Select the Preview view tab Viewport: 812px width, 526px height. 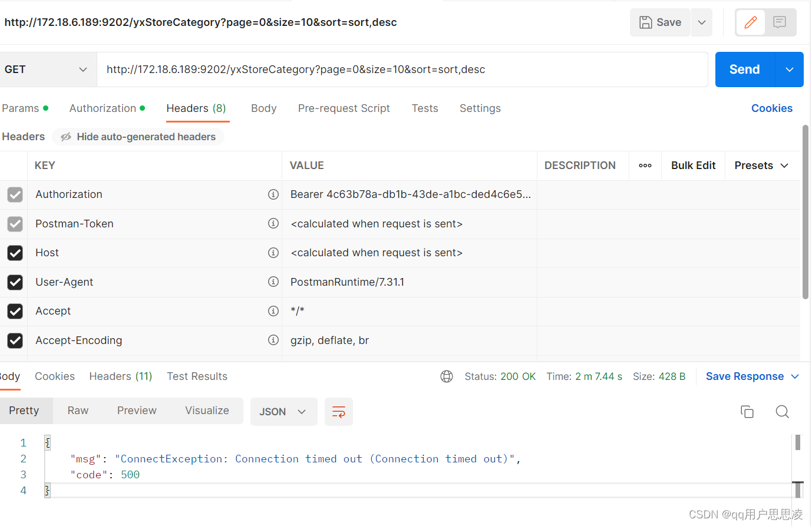pos(137,411)
